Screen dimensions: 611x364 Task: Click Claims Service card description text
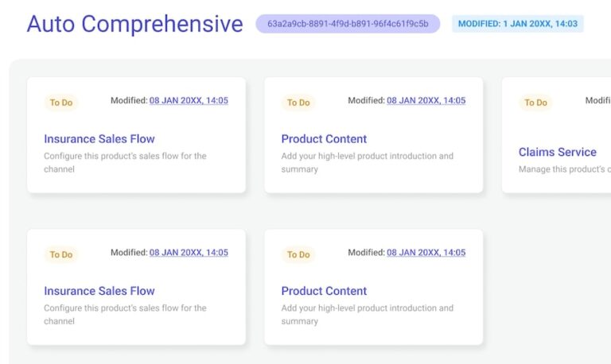pyautogui.click(x=563, y=169)
